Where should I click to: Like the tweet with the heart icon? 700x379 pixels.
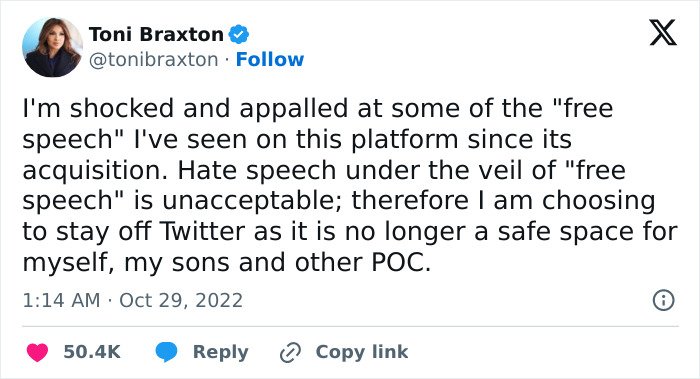[38, 352]
